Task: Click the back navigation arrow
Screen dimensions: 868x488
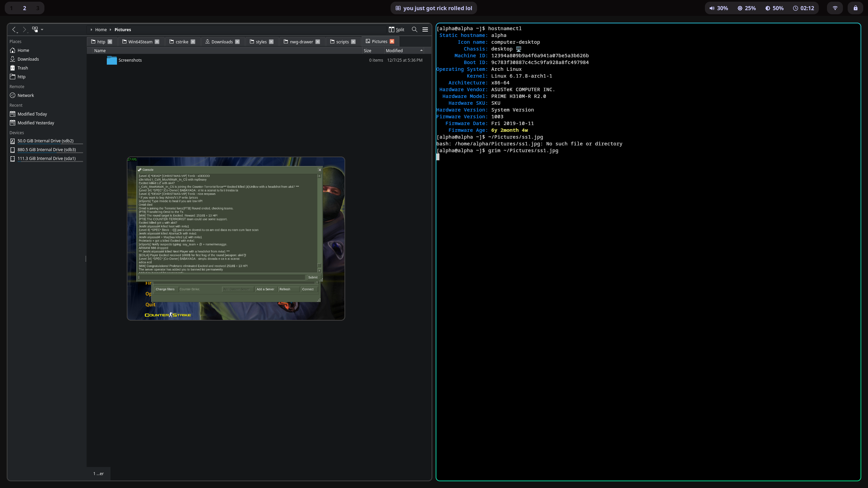Action: tap(14, 29)
